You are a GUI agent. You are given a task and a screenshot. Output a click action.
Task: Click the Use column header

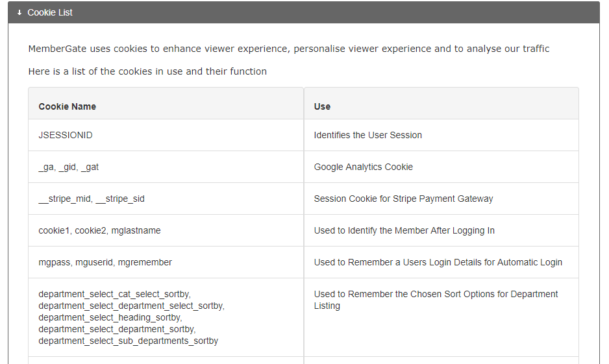click(322, 106)
